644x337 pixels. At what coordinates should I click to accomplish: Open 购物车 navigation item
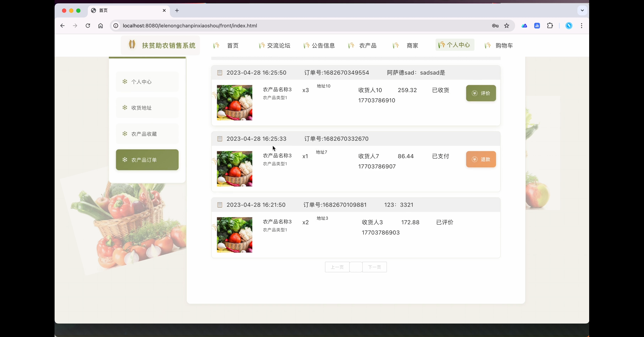pos(499,46)
